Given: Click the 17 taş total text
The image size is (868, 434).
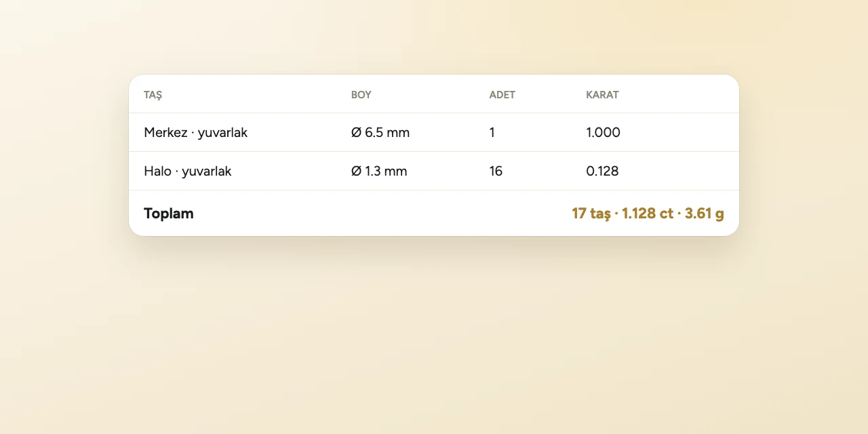Looking at the screenshot, I should coord(591,214).
